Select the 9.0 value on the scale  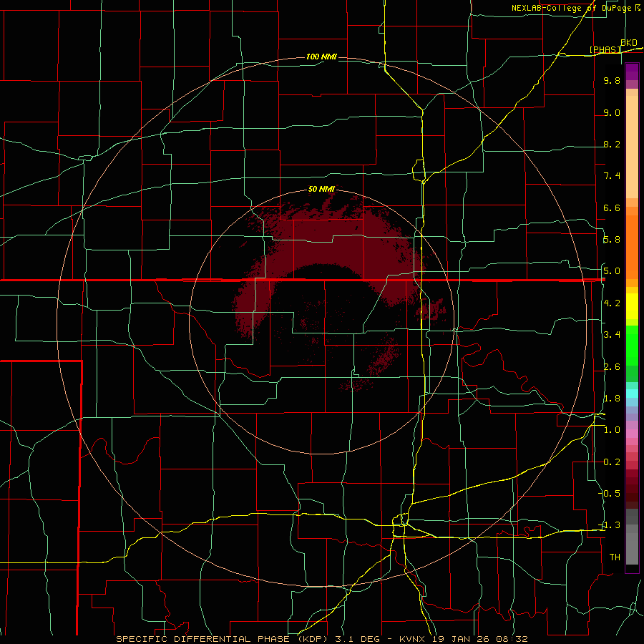click(x=612, y=112)
